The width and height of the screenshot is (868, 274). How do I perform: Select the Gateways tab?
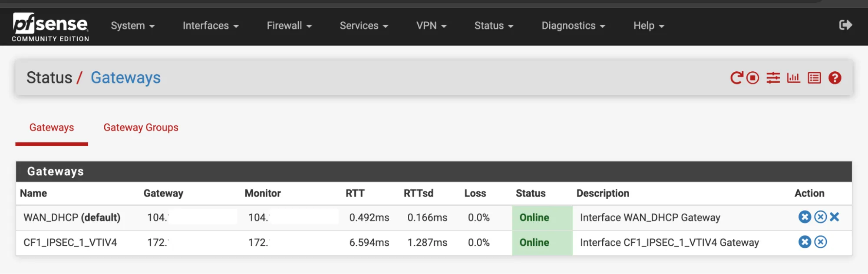coord(51,127)
